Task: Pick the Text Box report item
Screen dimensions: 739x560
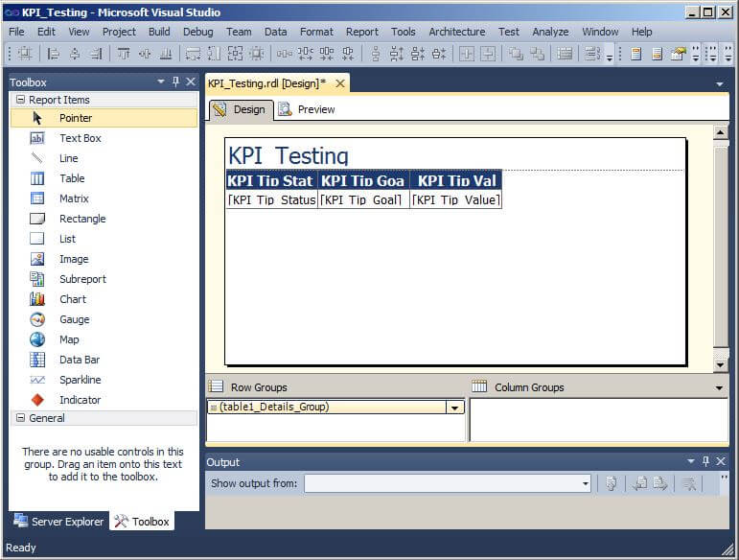Action: tap(104, 138)
